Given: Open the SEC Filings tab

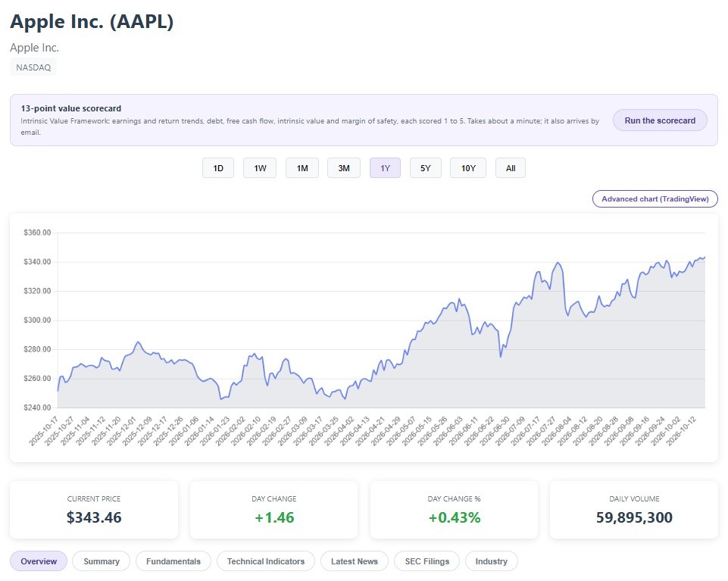Looking at the screenshot, I should coord(426,561).
